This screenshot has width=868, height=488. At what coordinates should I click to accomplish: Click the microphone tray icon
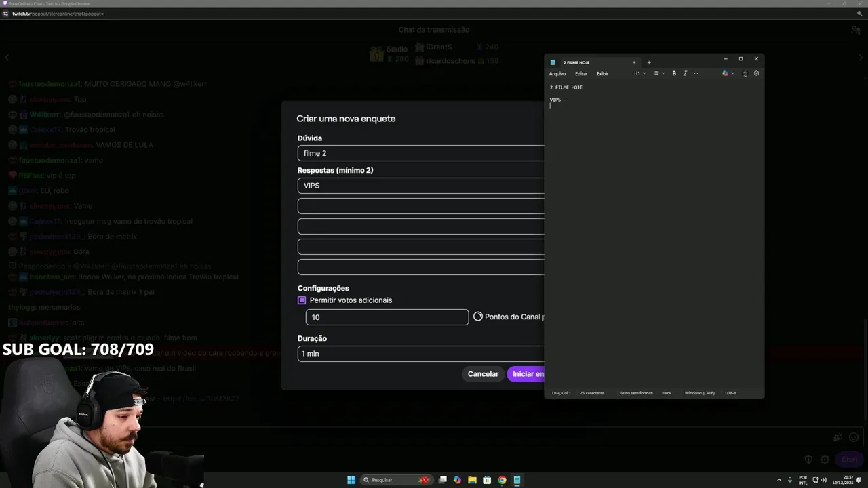click(x=790, y=480)
